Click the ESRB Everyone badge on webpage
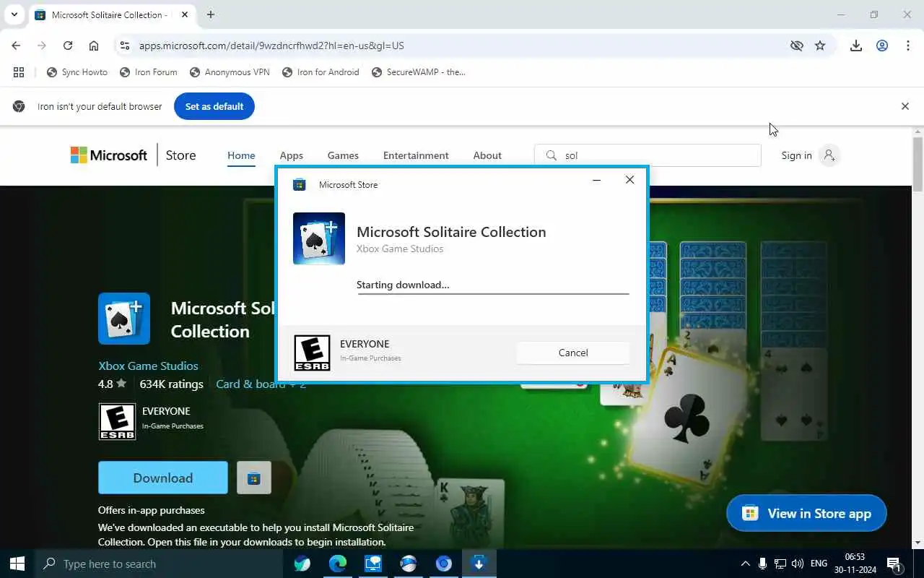This screenshot has height=578, width=924. tap(117, 422)
